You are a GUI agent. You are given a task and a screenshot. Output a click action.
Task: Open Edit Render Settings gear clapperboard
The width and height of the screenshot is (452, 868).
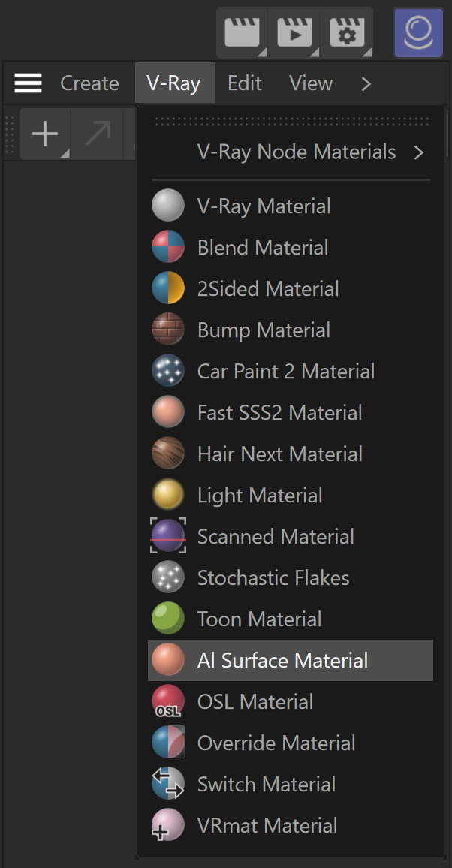(x=346, y=32)
